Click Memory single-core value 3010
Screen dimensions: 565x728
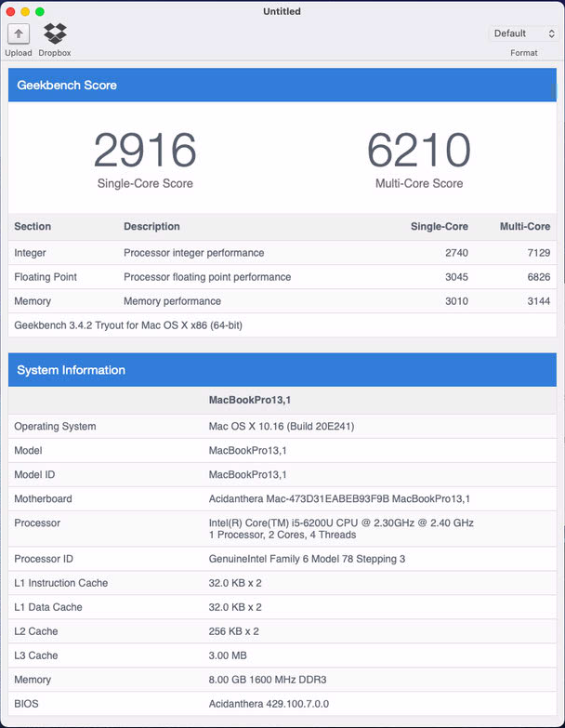pos(456,301)
